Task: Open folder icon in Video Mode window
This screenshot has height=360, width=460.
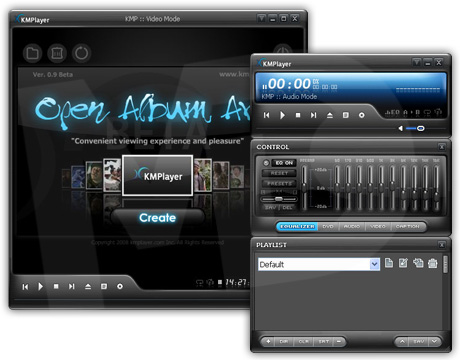Action: coord(32,53)
